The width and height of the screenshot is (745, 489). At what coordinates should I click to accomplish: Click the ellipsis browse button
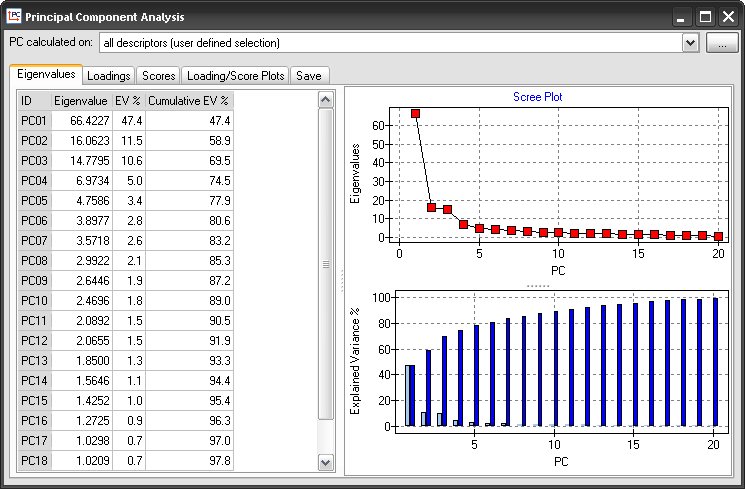721,43
